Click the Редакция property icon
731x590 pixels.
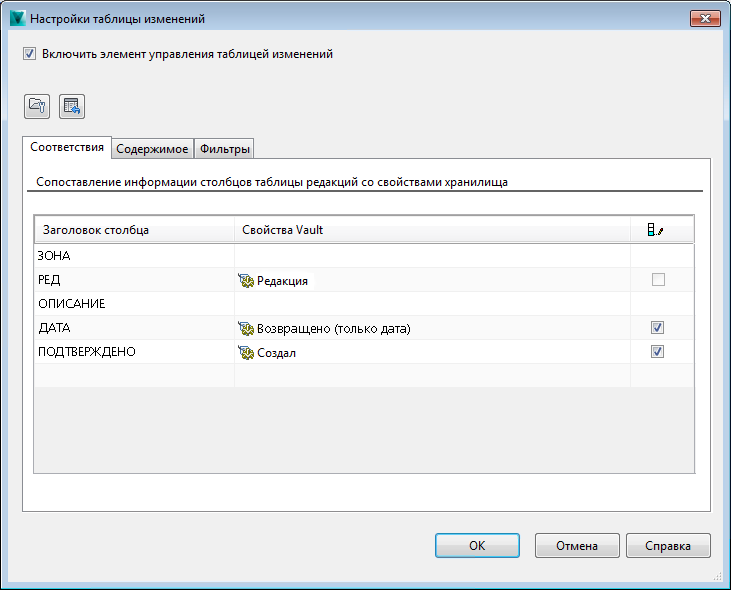tap(246, 280)
